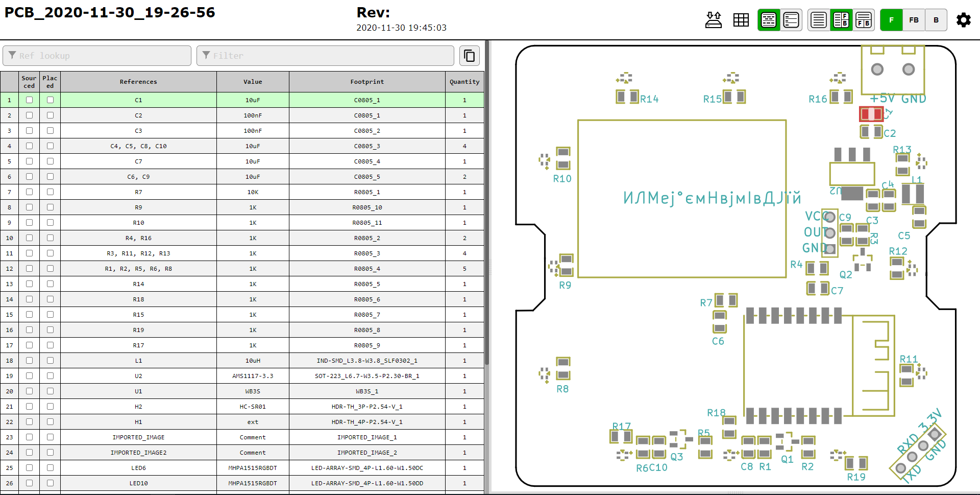Viewport: 980px width, 495px height.
Task: Click the References column header
Action: pyautogui.click(x=138, y=82)
